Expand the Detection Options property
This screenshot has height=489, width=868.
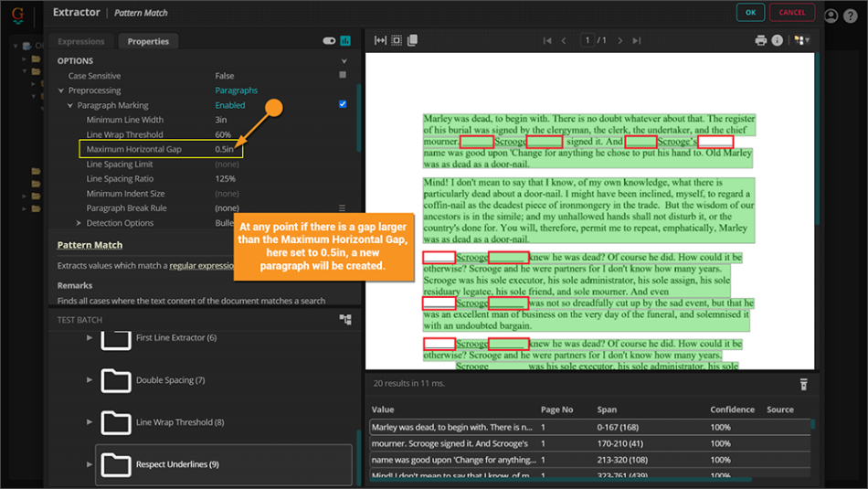click(79, 223)
